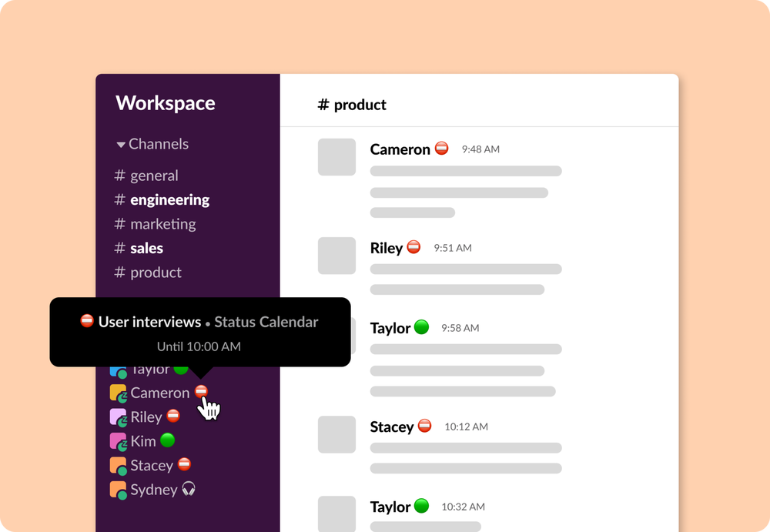Click the Cameron sender name in the message list

pyautogui.click(x=400, y=149)
